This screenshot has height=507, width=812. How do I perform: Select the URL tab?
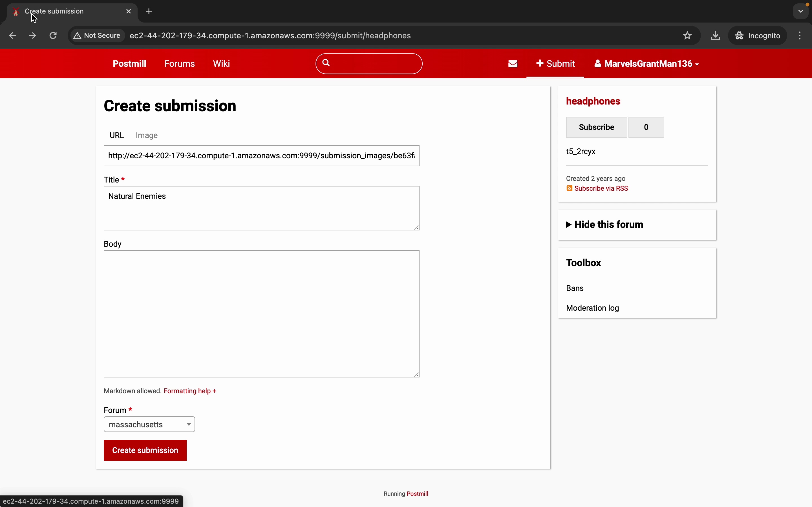click(x=116, y=135)
